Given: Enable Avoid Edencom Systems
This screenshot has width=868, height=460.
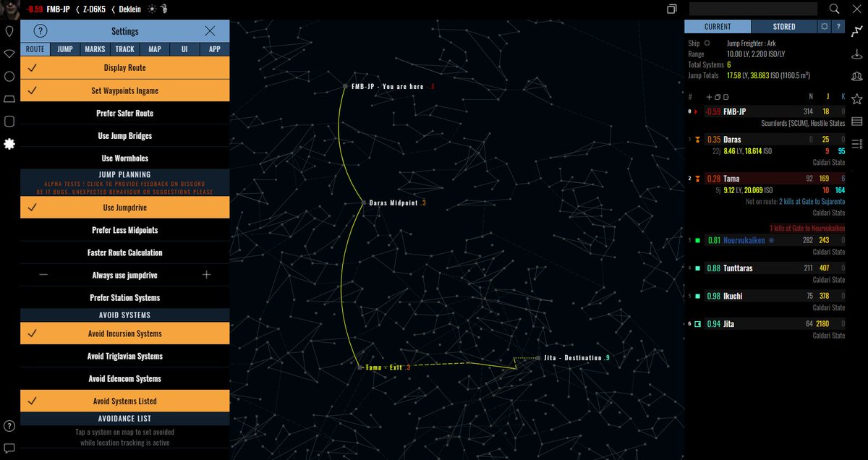Looking at the screenshot, I should pos(125,378).
